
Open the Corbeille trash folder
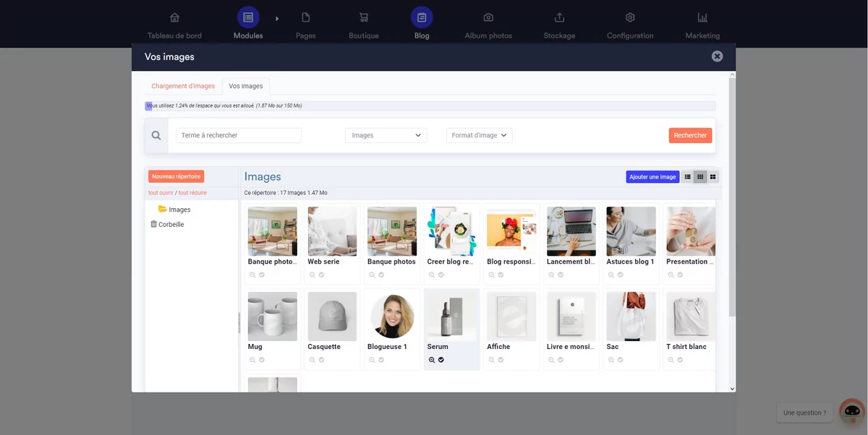click(167, 225)
